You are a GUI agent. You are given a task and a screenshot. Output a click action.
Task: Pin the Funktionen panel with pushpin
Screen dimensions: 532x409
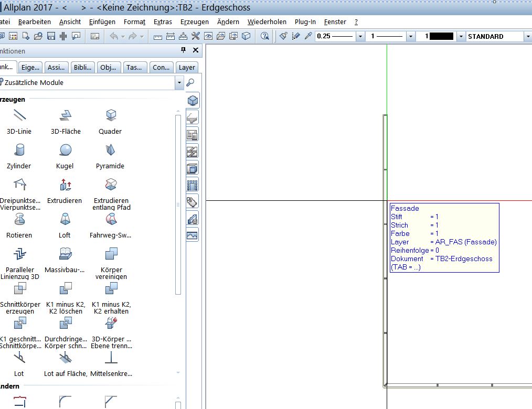tap(183, 50)
